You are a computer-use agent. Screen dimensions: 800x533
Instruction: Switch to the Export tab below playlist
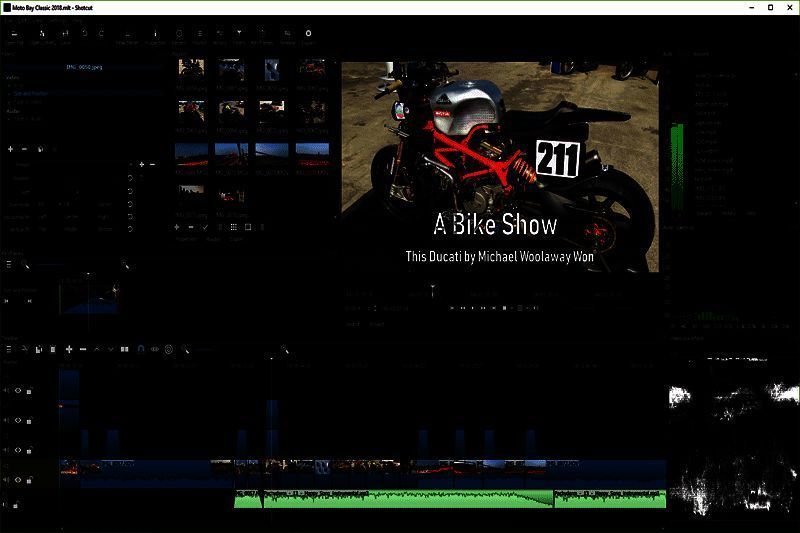point(238,240)
